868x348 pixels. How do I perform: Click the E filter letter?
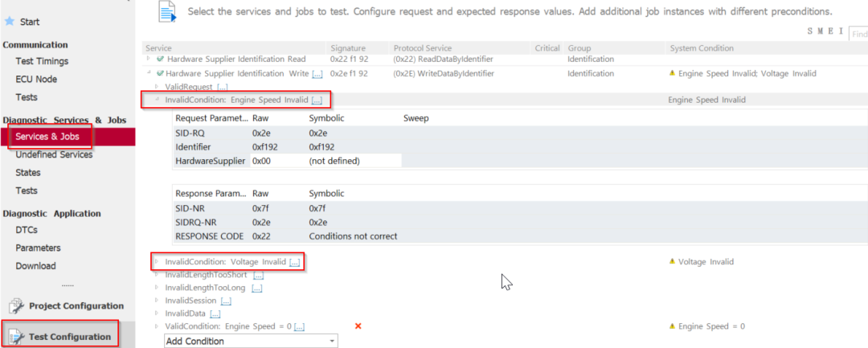click(x=831, y=32)
